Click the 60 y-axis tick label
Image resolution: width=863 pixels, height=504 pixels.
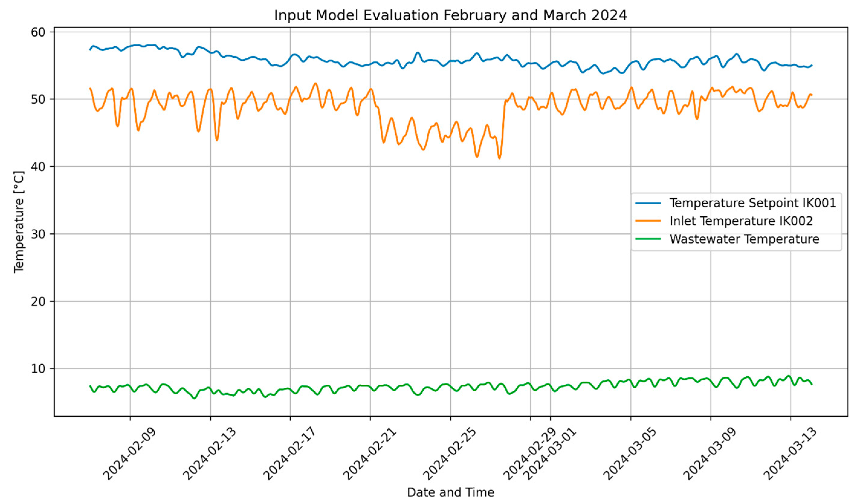pyautogui.click(x=38, y=32)
